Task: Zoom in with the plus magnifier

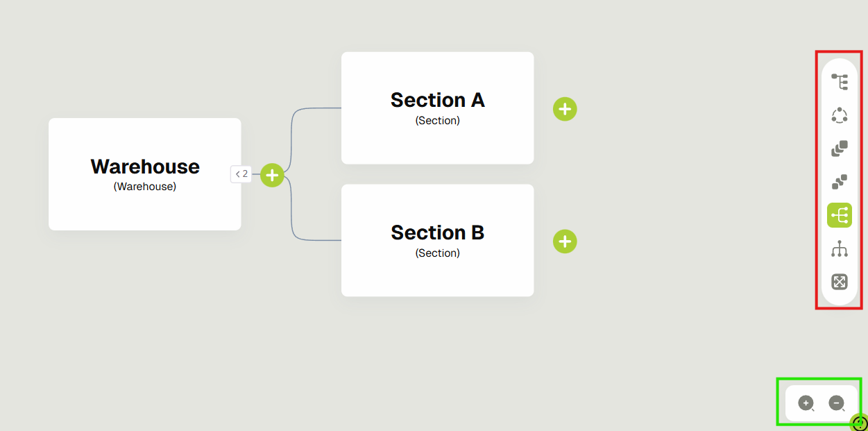Action: pos(806,403)
